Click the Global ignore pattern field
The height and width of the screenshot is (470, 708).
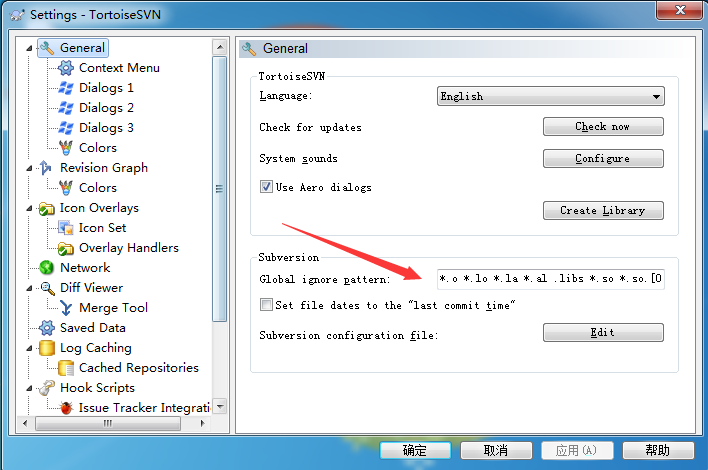550,279
